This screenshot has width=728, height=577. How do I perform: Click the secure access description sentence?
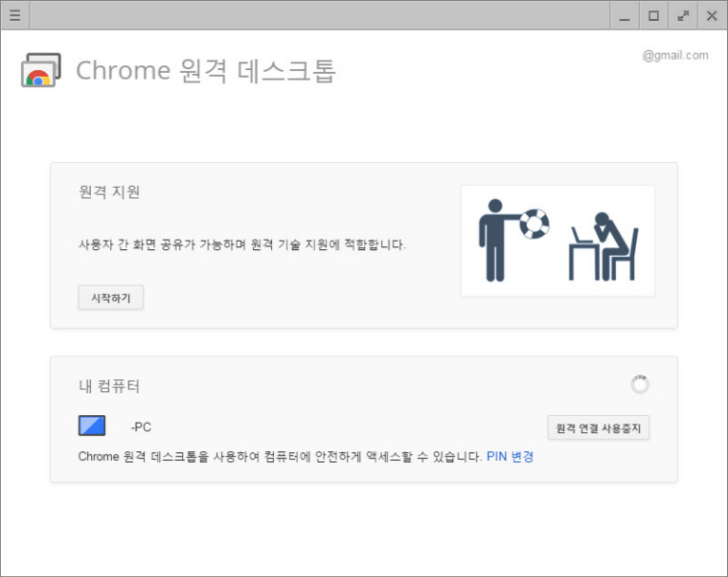coord(280,456)
